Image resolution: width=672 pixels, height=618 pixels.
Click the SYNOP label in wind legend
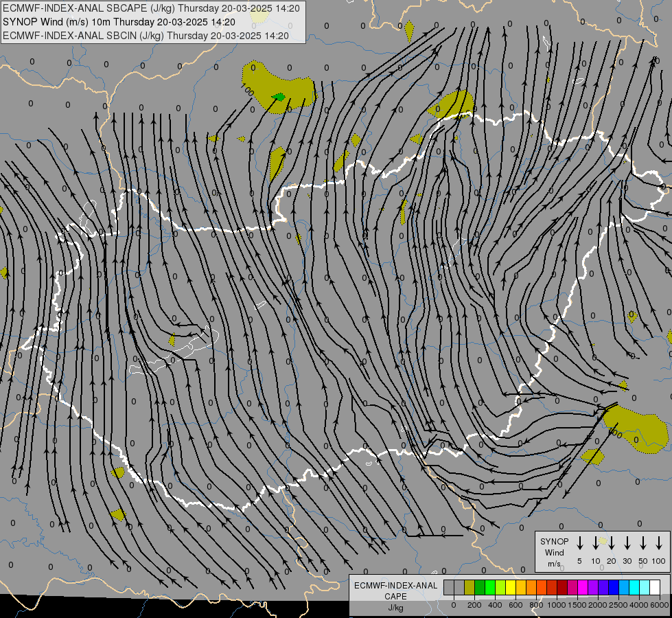554,541
